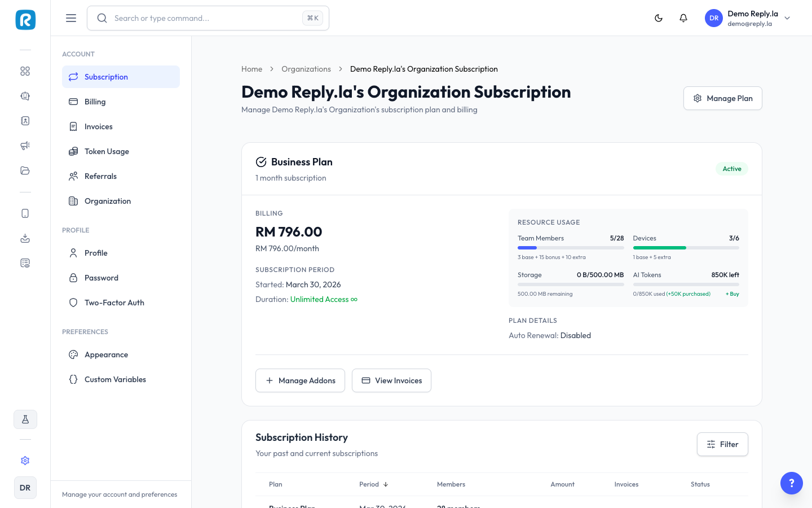The width and height of the screenshot is (812, 508).
Task: Click the RM 796.00 billing amount
Action: [x=289, y=232]
